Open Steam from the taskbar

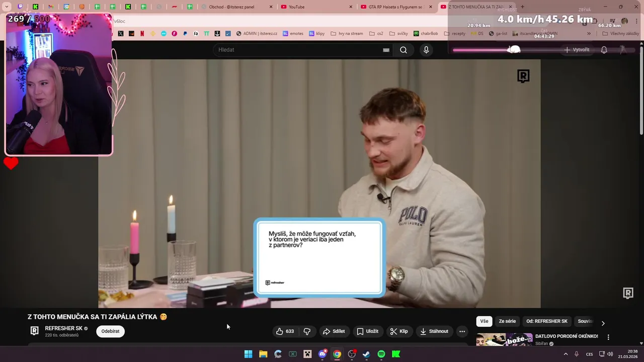point(367,354)
